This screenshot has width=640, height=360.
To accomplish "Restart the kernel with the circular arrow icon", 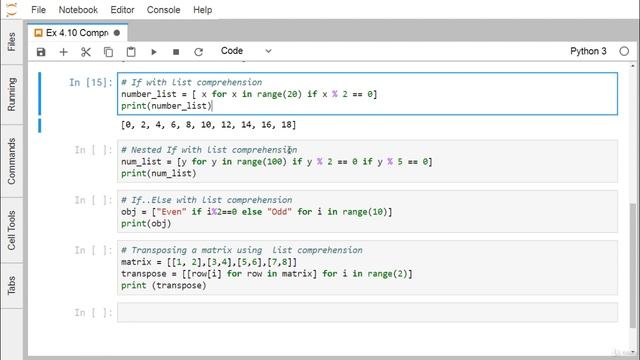I will (198, 52).
